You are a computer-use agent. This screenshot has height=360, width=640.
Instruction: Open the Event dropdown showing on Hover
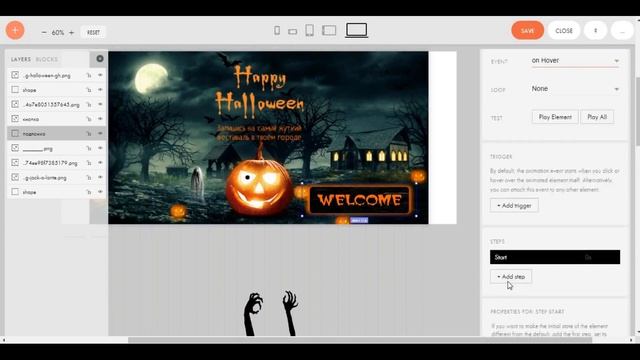click(575, 61)
